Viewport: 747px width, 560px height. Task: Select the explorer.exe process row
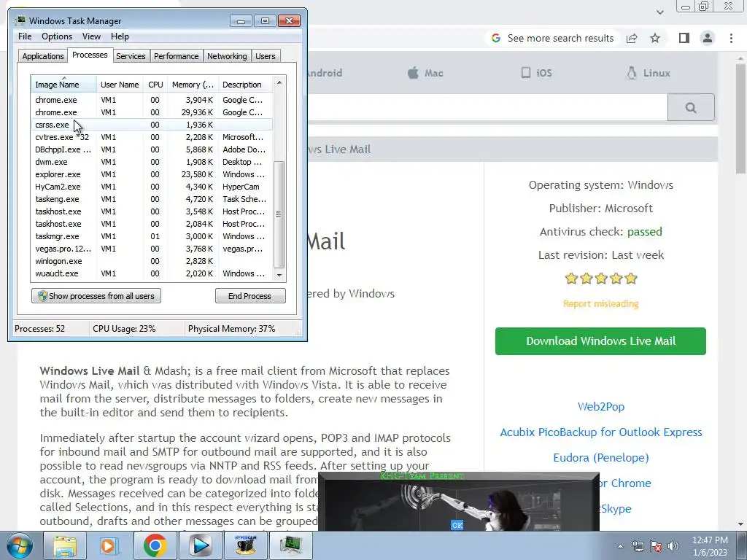click(152, 174)
